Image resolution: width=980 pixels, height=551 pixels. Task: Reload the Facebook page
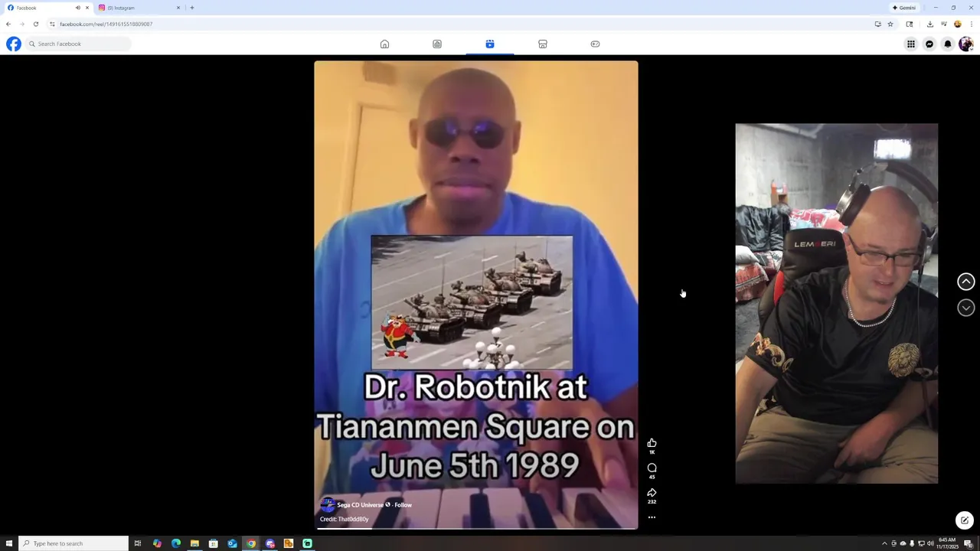point(35,24)
